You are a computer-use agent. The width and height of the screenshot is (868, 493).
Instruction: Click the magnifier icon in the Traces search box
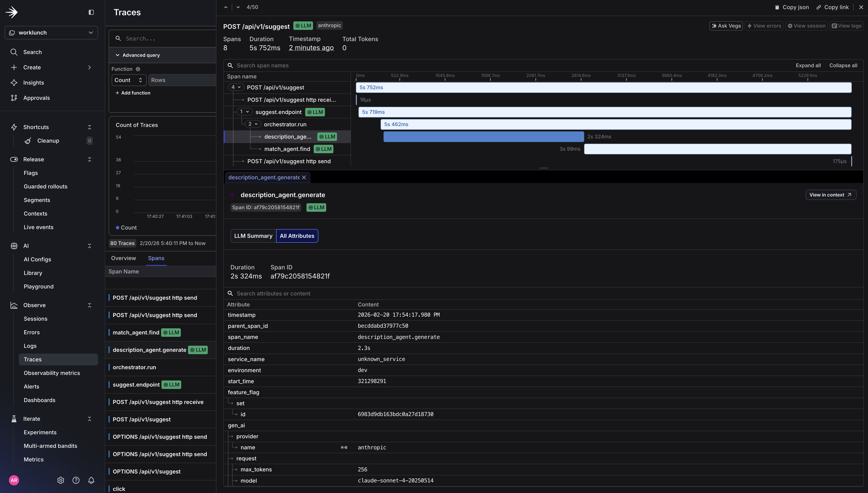[x=118, y=38]
